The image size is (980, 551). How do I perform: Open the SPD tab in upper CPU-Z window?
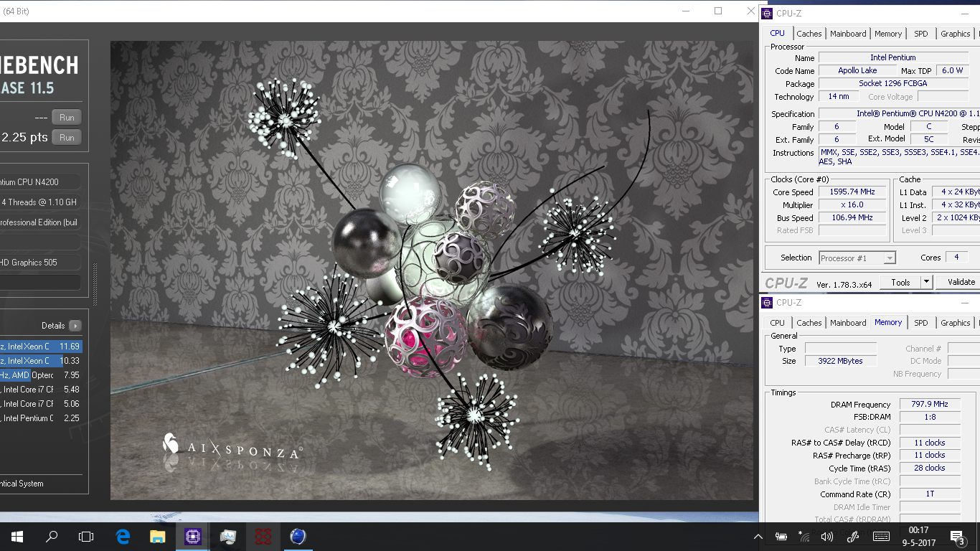pyautogui.click(x=921, y=34)
